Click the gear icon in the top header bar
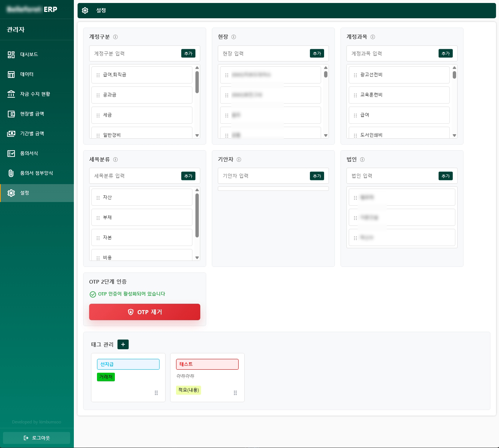 [x=85, y=11]
